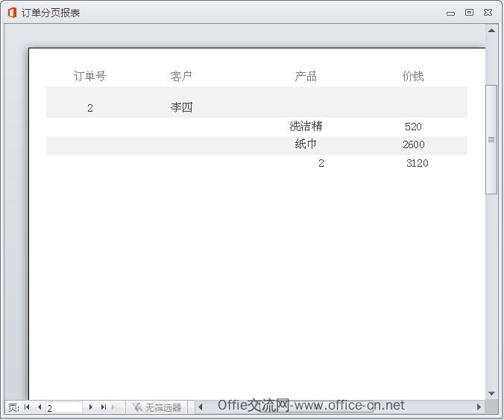Click the 订单号 column header
This screenshot has width=504, height=420.
tap(89, 76)
